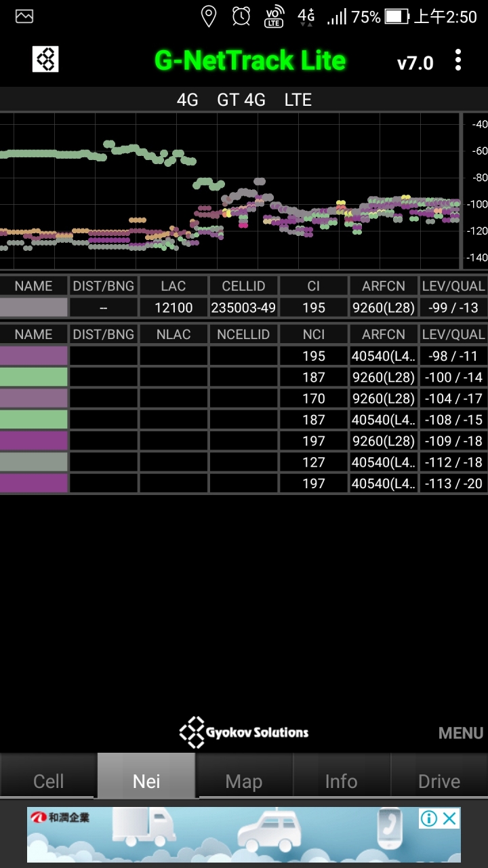Tap the clock showing 上午2:50
Image resolution: width=488 pixels, height=868 pixels.
[445, 17]
